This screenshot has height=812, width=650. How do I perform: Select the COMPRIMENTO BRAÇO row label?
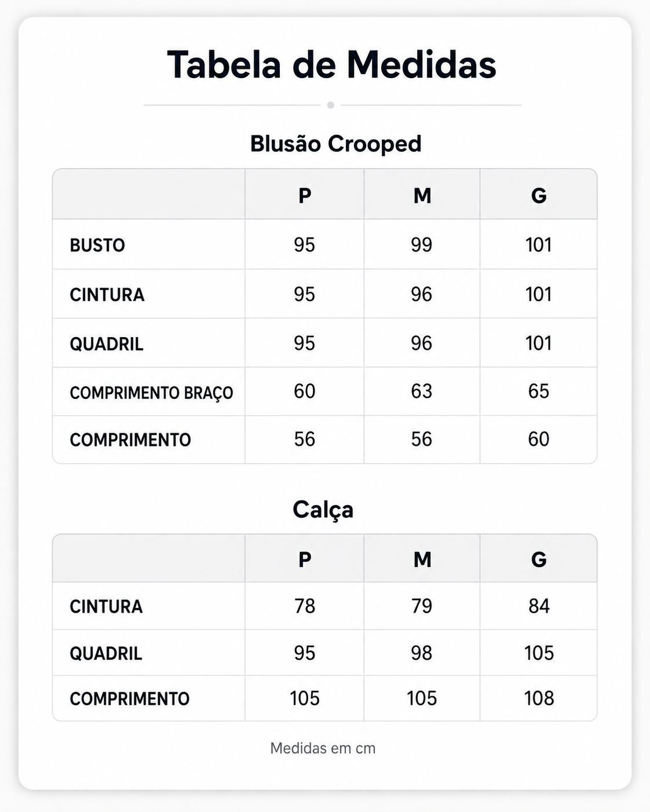tap(151, 393)
